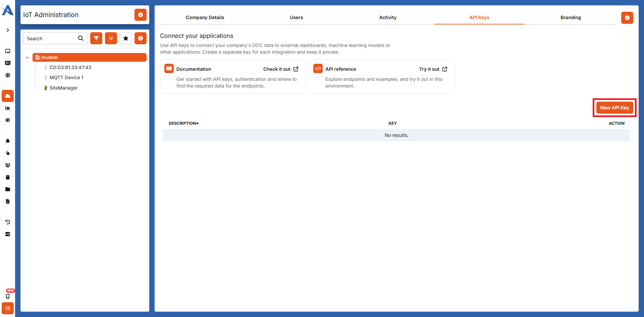Select the cloud IoT Administration icon
Viewport: 644px width, 317px height.
coord(8,96)
